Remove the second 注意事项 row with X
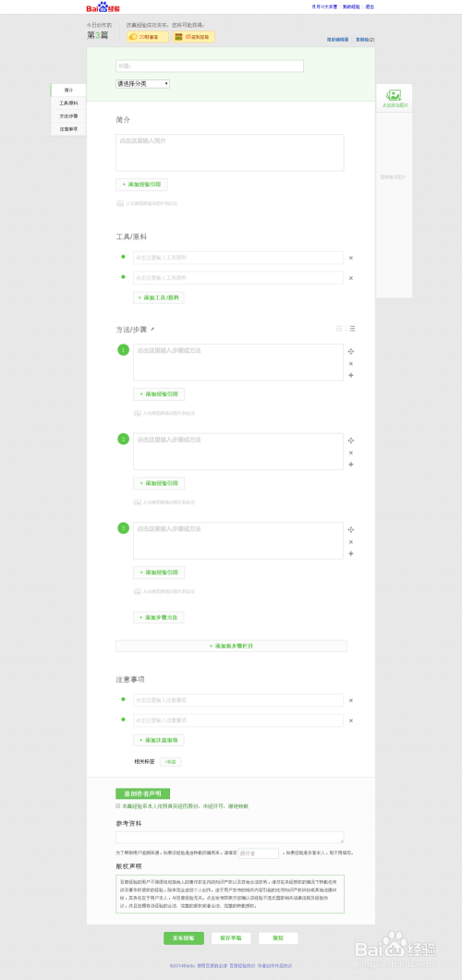 coord(351,720)
